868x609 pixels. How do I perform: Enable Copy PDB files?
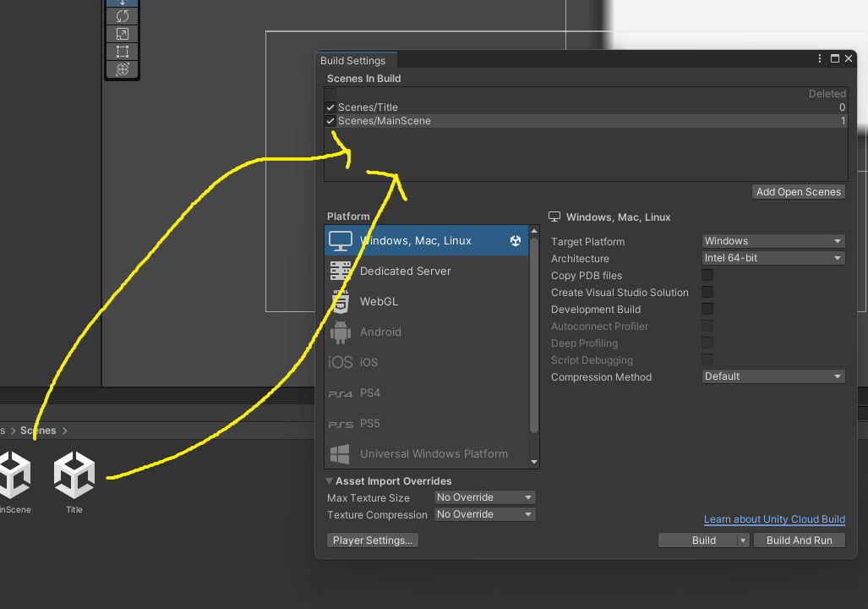pyautogui.click(x=707, y=276)
